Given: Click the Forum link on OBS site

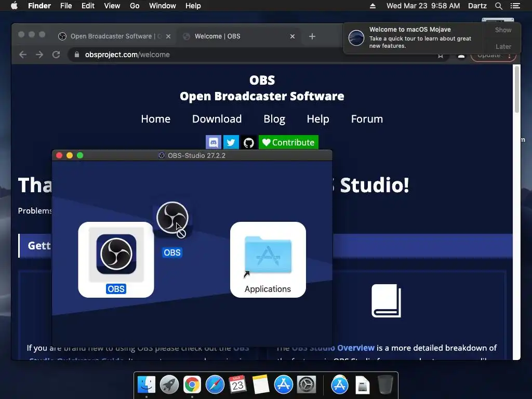Looking at the screenshot, I should (x=367, y=119).
